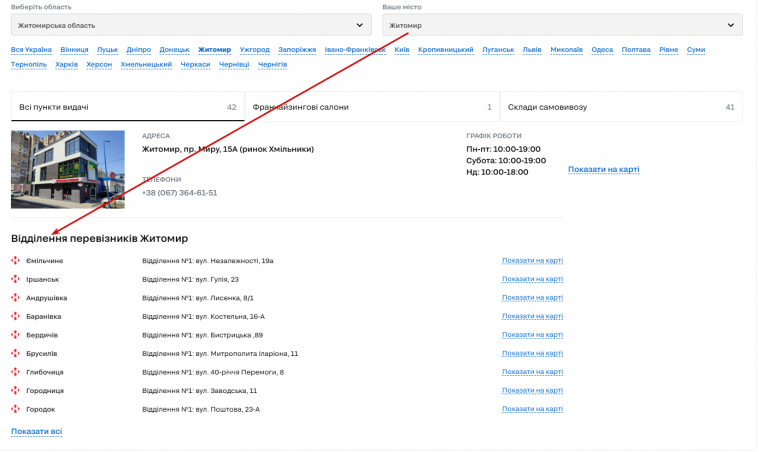Select Черкаси city link
This screenshot has width=768, height=452.
(x=195, y=65)
